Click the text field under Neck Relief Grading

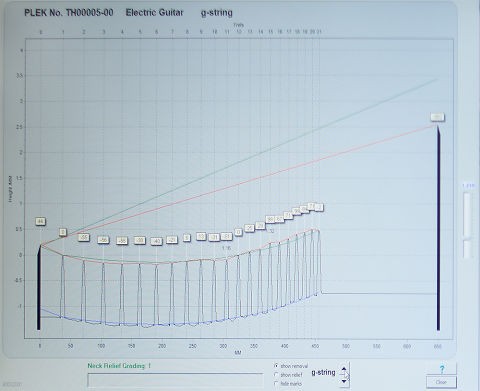[x=175, y=380]
